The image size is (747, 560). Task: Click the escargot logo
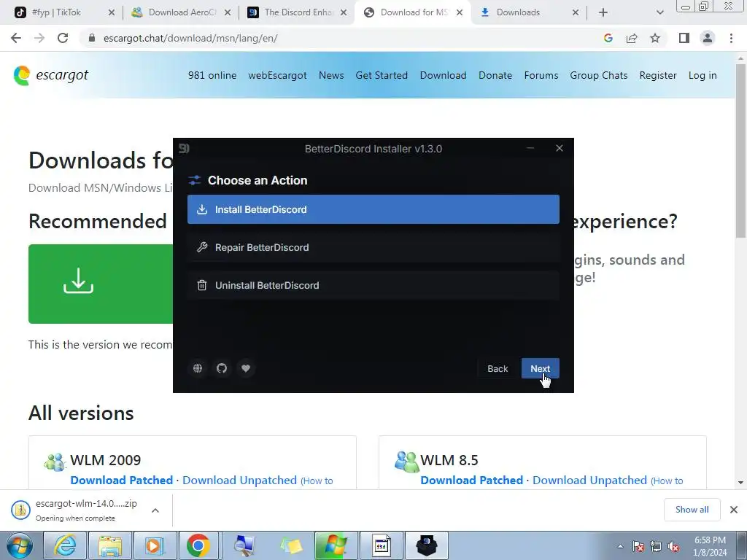pos(51,75)
